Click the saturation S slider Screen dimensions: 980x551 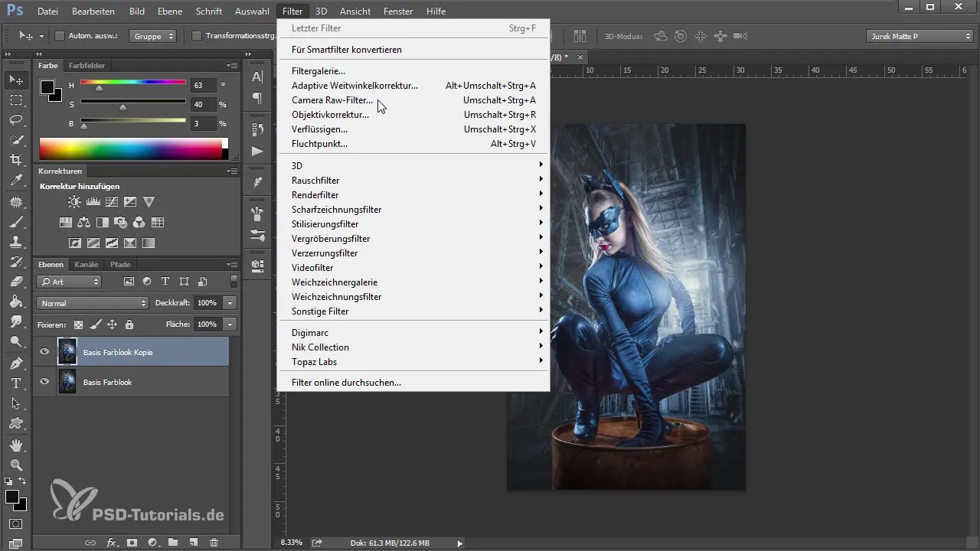tap(133, 102)
